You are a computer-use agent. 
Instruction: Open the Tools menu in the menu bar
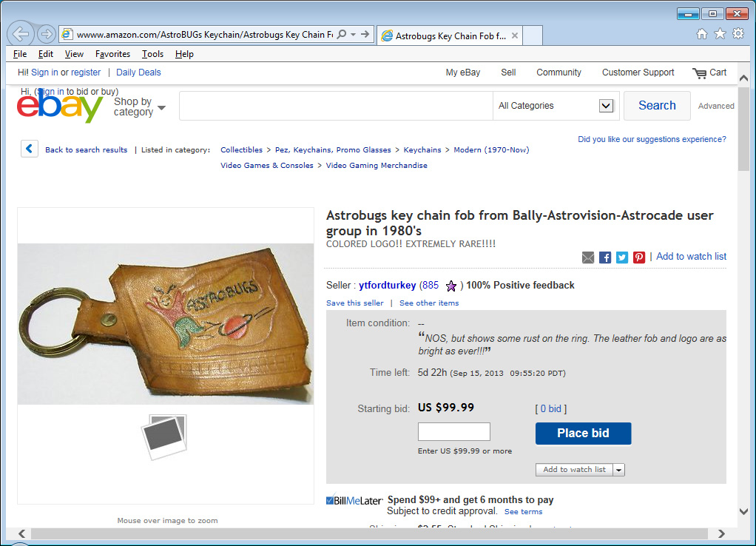152,54
